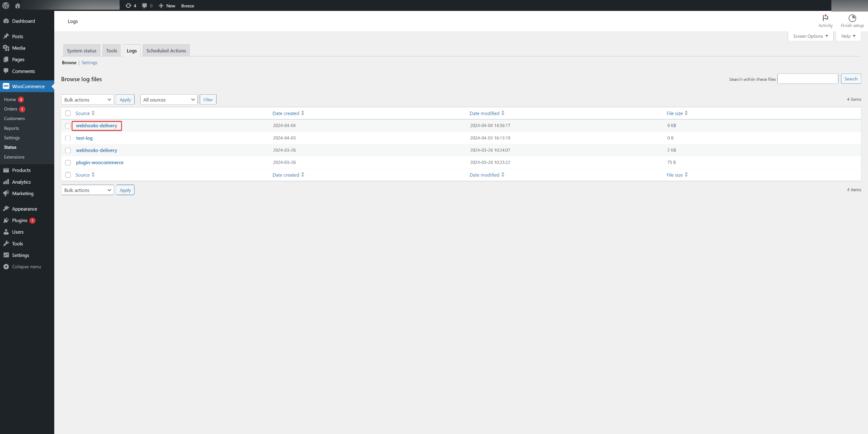Check the 2024-03-26 webhooks-delivery row checkbox

click(68, 150)
